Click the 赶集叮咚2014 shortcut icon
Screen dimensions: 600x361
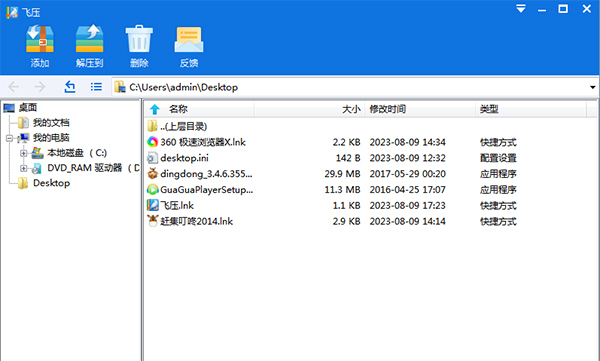tap(152, 221)
